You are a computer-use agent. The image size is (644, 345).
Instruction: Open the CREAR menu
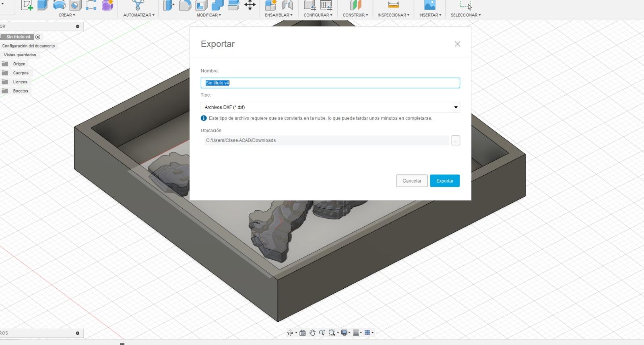67,15
